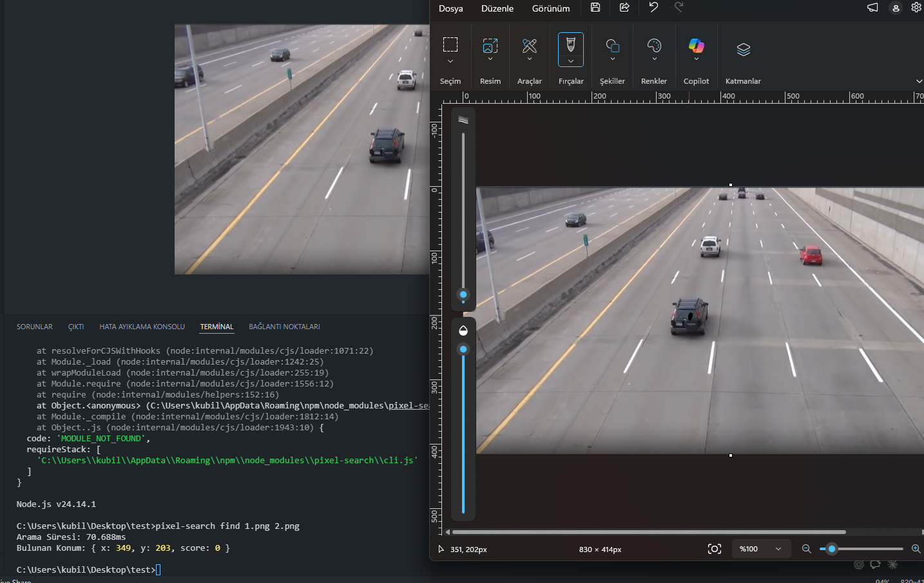This screenshot has height=583, width=924.
Task: Save the image with the floppy disk icon
Action: pyautogui.click(x=595, y=7)
